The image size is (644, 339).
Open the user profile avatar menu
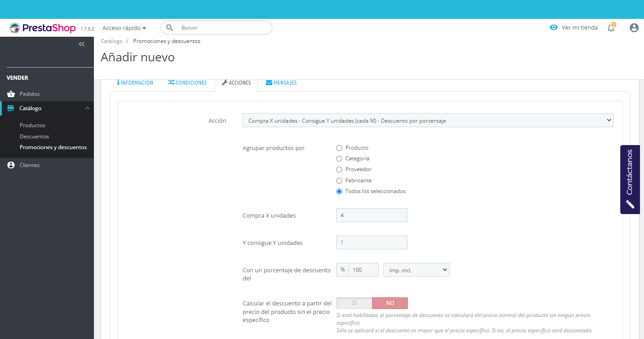(x=634, y=28)
